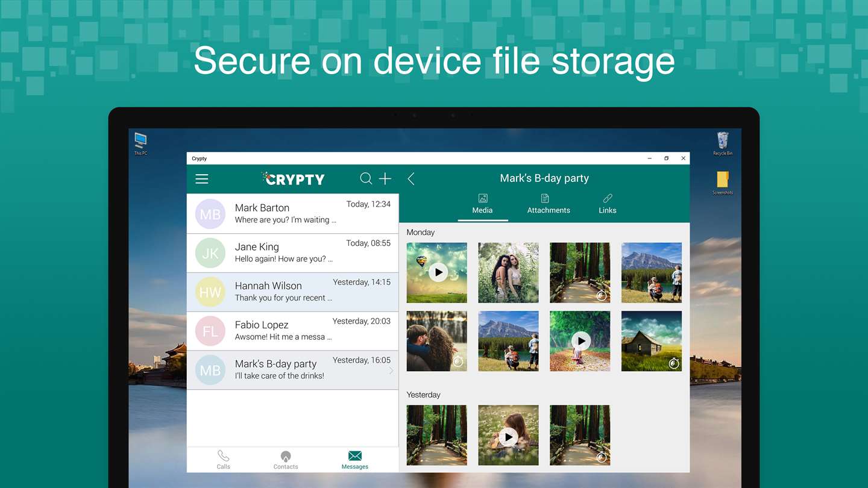Click the Media tab picture icon
Screen dimensions: 868x488
(483, 198)
